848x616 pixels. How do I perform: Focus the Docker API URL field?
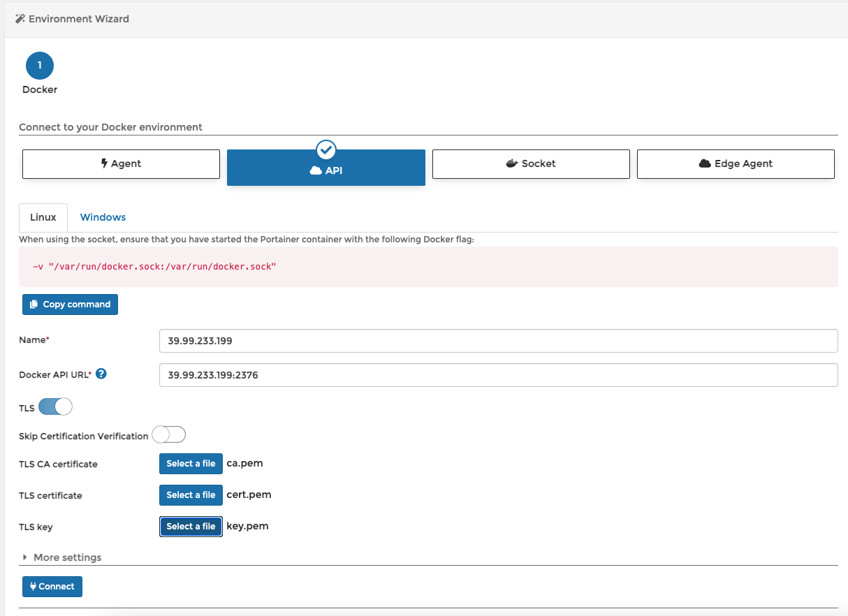498,375
